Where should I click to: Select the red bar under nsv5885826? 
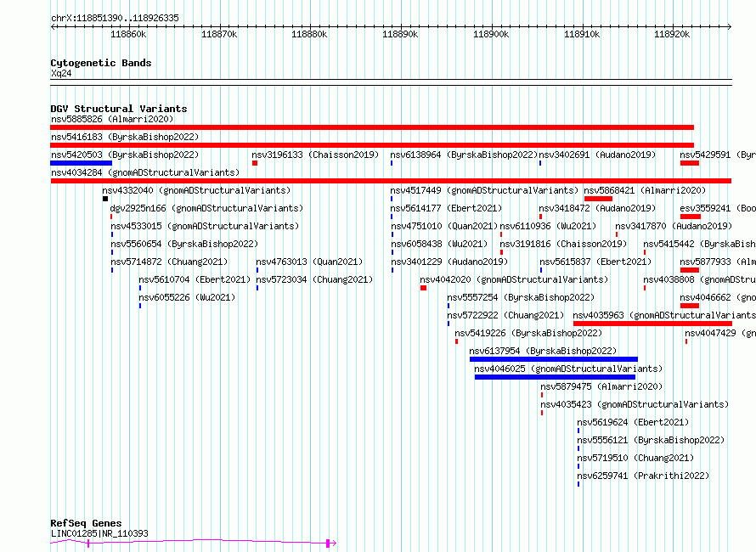(x=372, y=127)
